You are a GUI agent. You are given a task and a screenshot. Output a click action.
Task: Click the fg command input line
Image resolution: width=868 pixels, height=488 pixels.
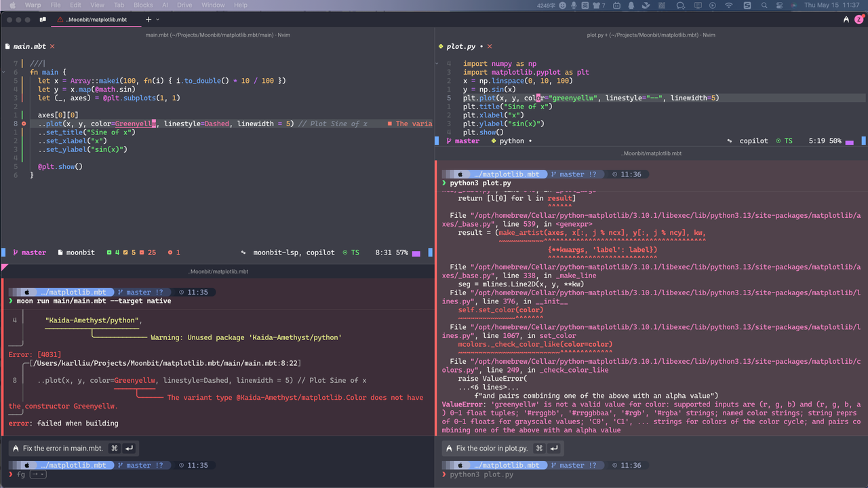20,474
